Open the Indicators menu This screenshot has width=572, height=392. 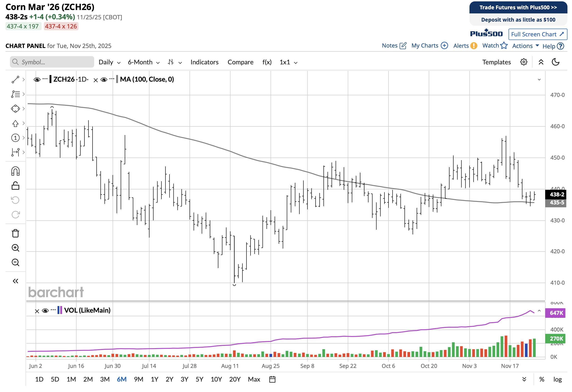[x=204, y=62]
